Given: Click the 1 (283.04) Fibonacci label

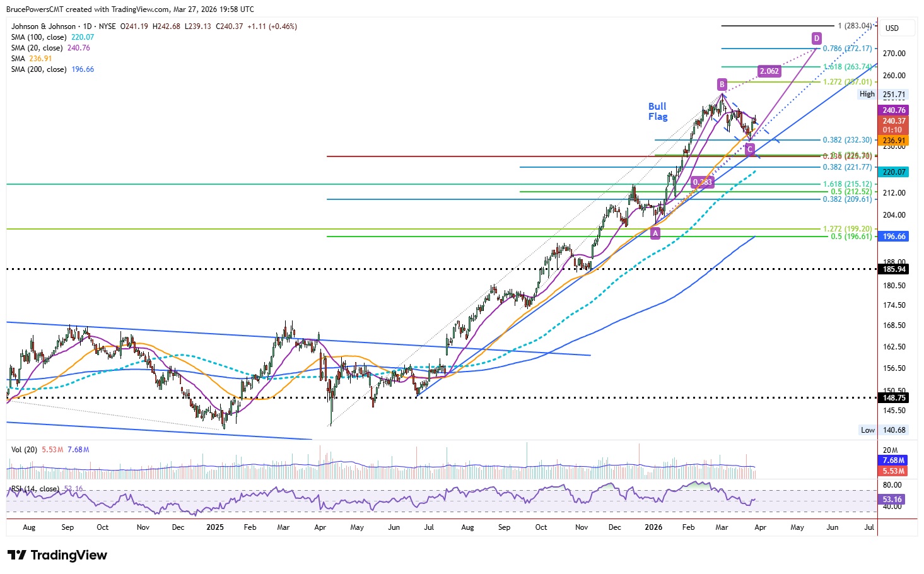Looking at the screenshot, I should [x=855, y=26].
